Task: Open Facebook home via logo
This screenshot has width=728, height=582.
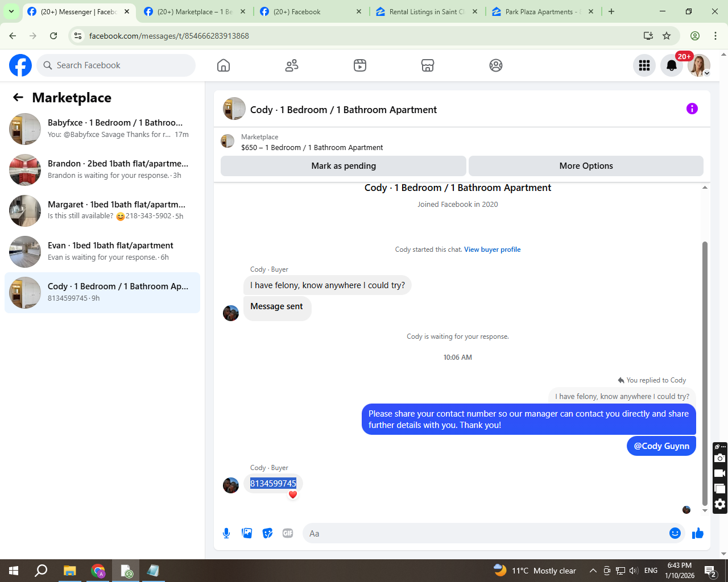Action: coord(20,65)
